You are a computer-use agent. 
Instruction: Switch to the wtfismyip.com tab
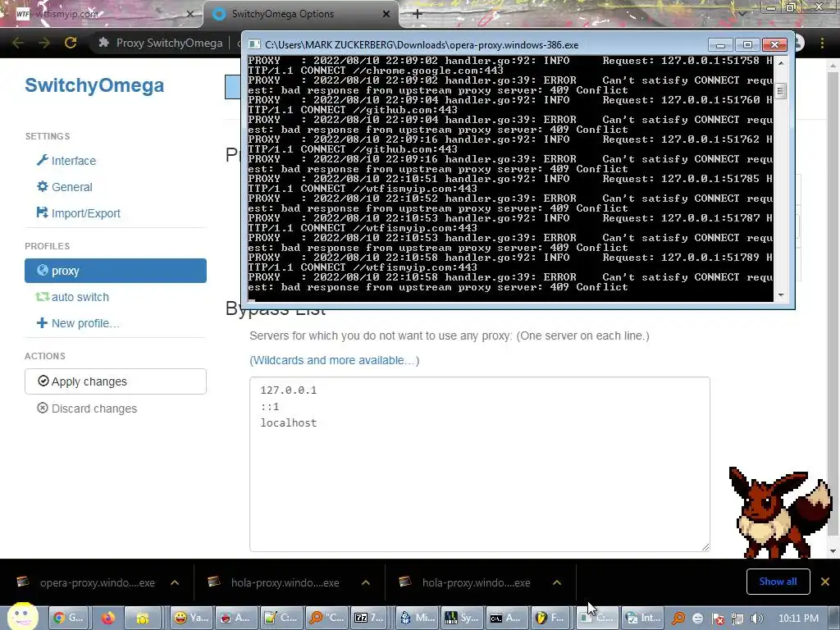coord(102,14)
